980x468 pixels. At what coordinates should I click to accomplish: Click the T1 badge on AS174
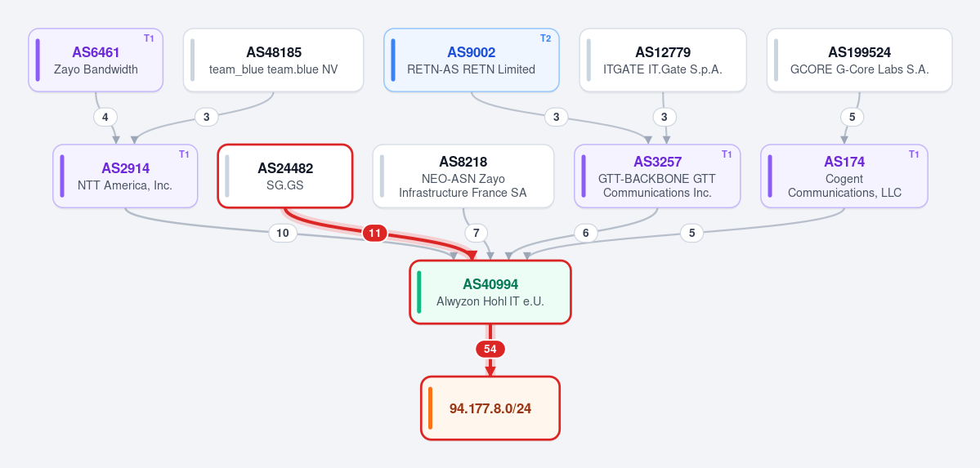915,154
